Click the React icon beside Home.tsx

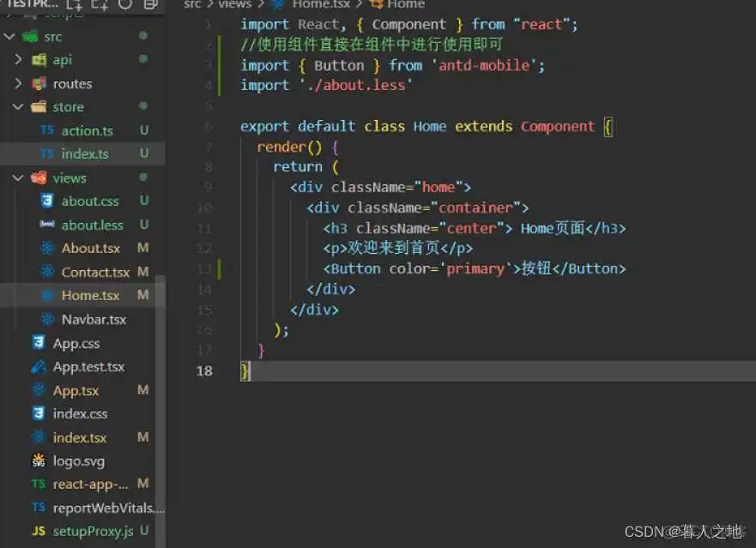point(47,295)
